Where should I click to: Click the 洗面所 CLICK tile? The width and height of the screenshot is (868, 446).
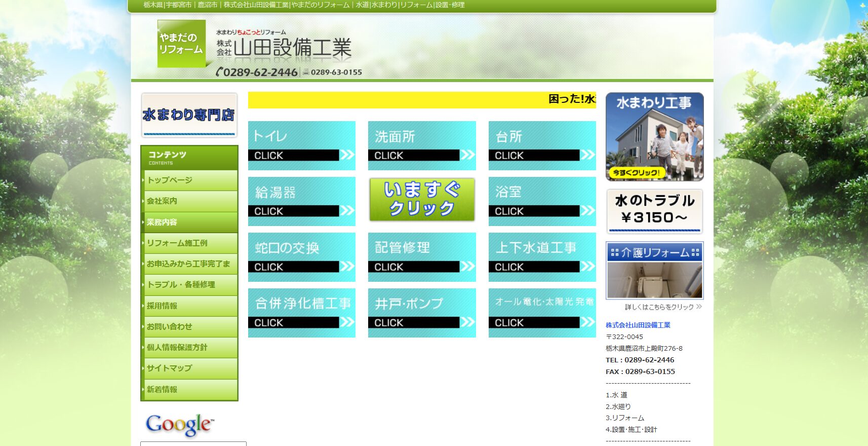click(x=422, y=145)
